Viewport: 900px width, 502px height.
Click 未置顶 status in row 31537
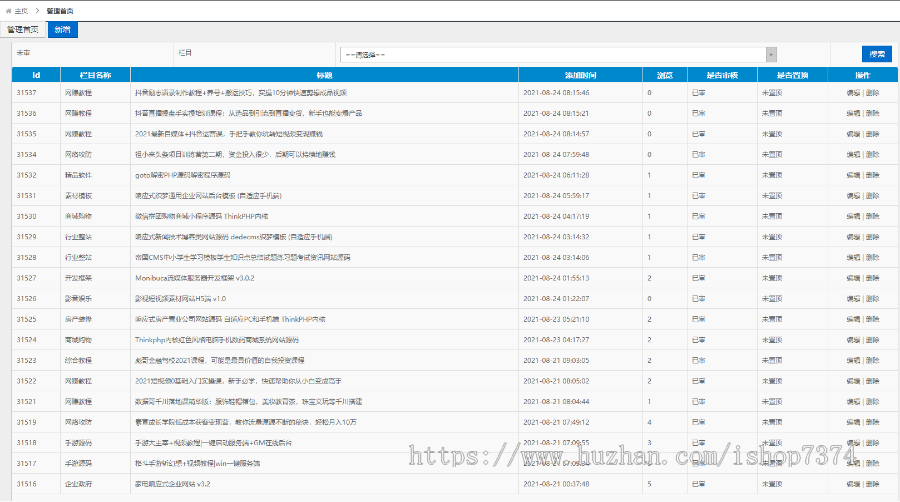[x=772, y=93]
